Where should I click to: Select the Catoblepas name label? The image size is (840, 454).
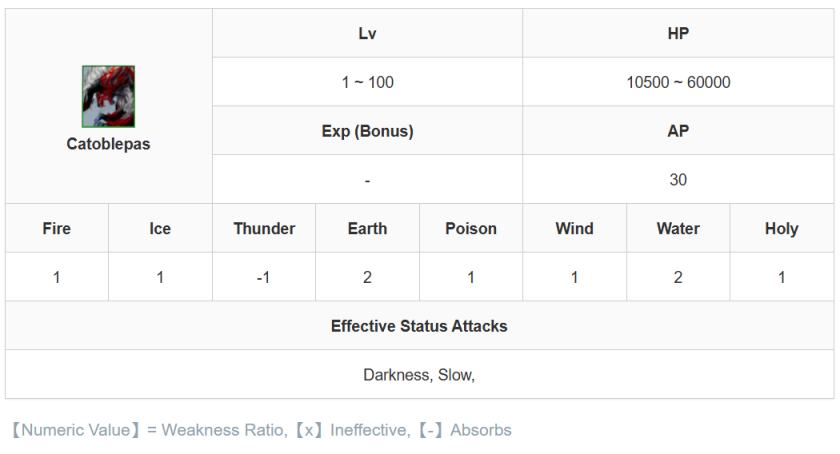click(108, 144)
